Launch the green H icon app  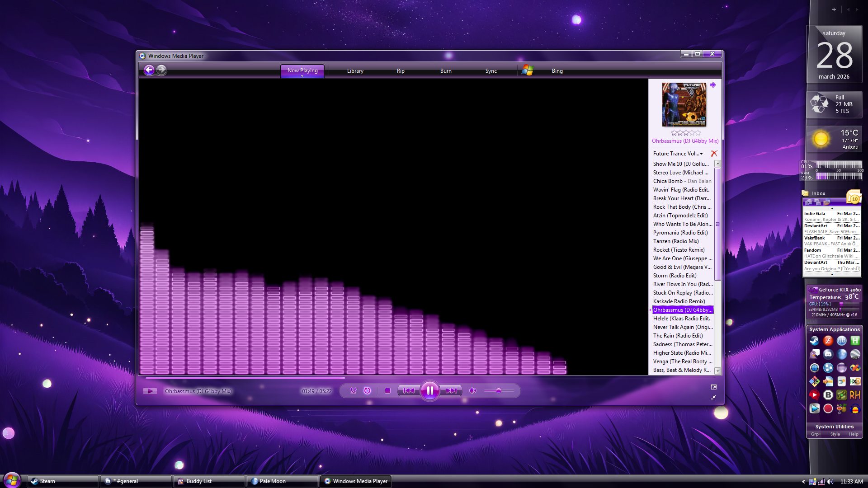point(855,341)
